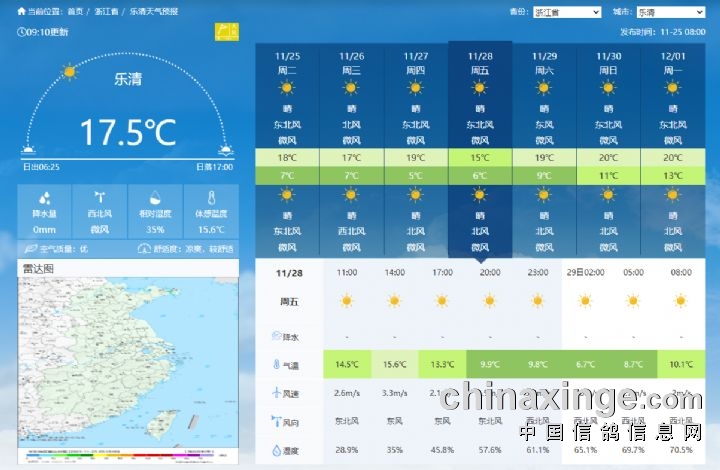Open the 浙江省 breadcrumb link
The image size is (720, 470).
coord(106,12)
